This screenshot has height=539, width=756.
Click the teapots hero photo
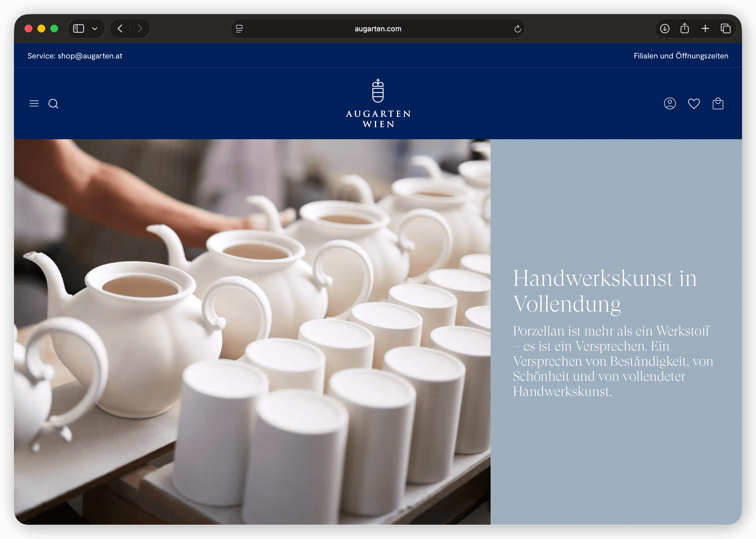(x=252, y=332)
